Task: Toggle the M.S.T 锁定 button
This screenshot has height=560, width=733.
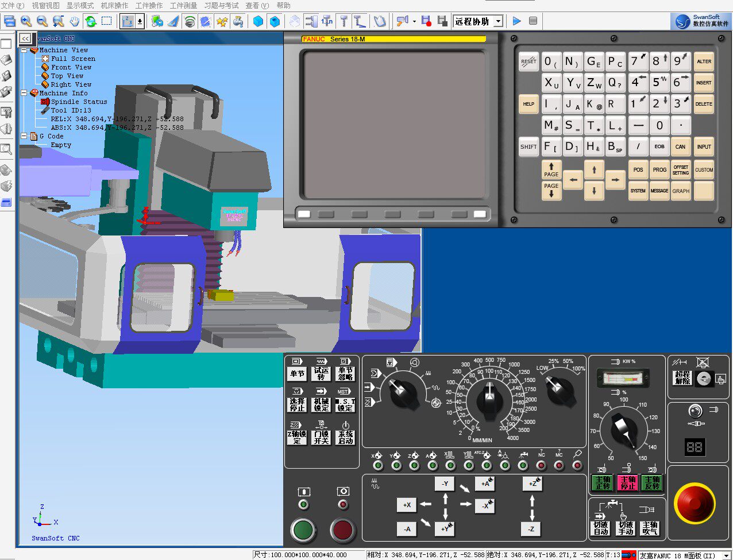Action: [x=345, y=405]
